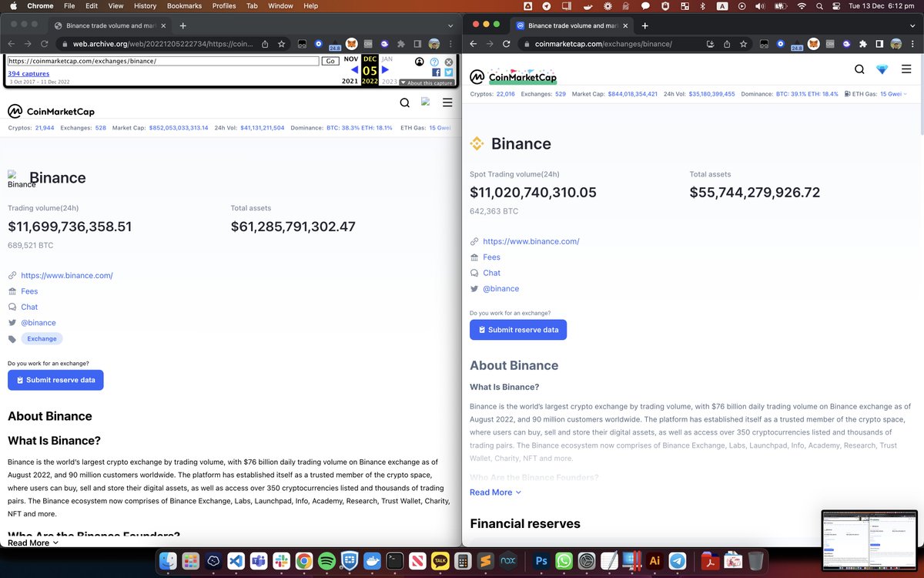Click Wayback Machine Twitter share icon

click(x=449, y=72)
